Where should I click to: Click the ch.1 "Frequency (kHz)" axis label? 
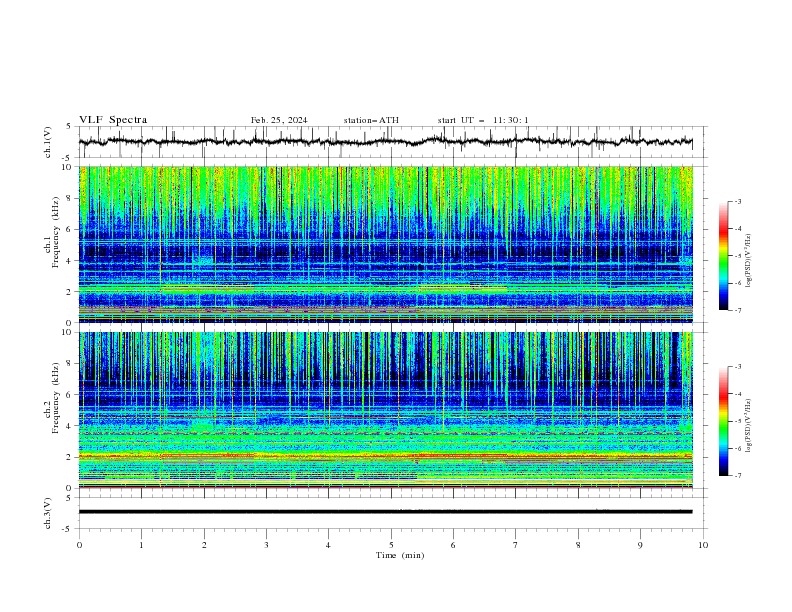(x=55, y=232)
